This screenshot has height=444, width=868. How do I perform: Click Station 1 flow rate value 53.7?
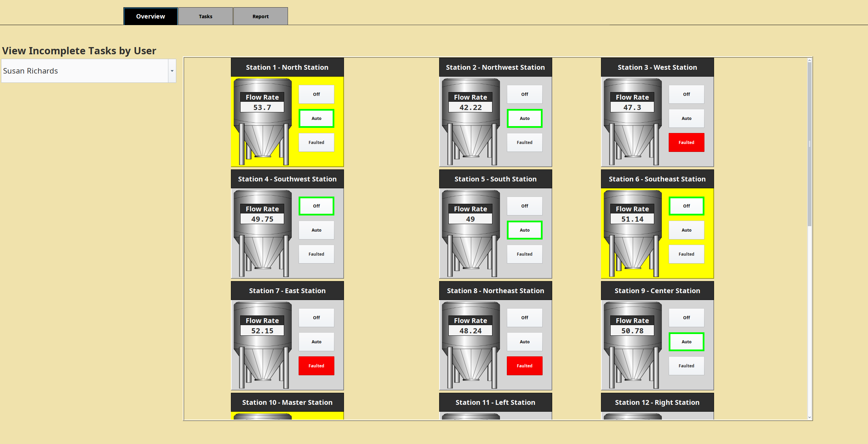tap(262, 107)
